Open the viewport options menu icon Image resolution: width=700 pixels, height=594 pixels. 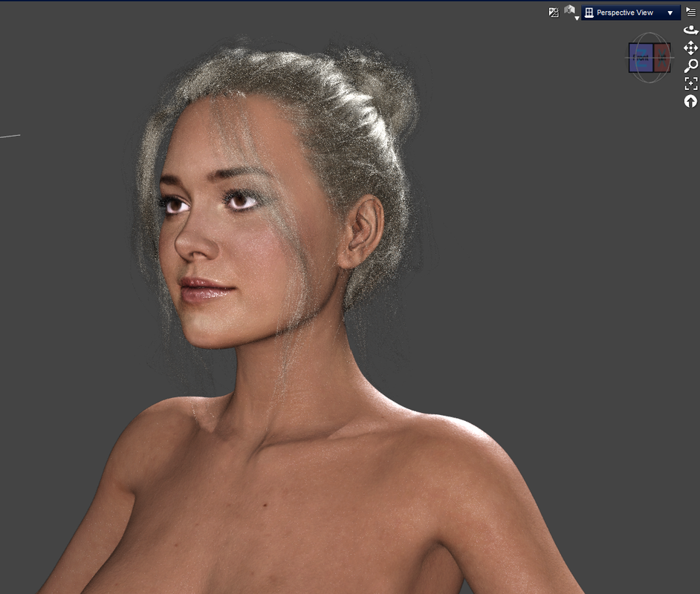tap(690, 13)
